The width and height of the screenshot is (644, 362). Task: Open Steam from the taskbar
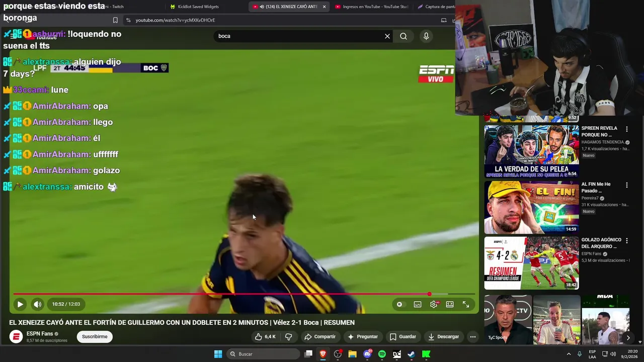tap(411, 354)
